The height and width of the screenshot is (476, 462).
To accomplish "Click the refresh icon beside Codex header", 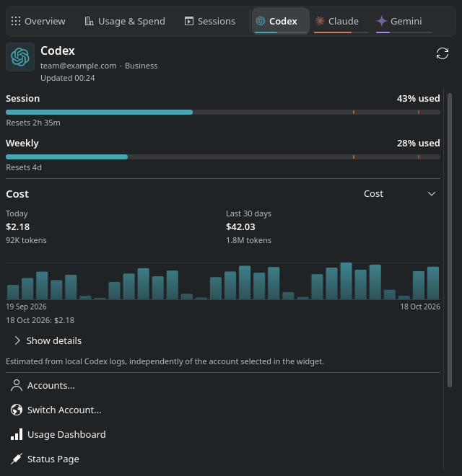I will pos(443,54).
